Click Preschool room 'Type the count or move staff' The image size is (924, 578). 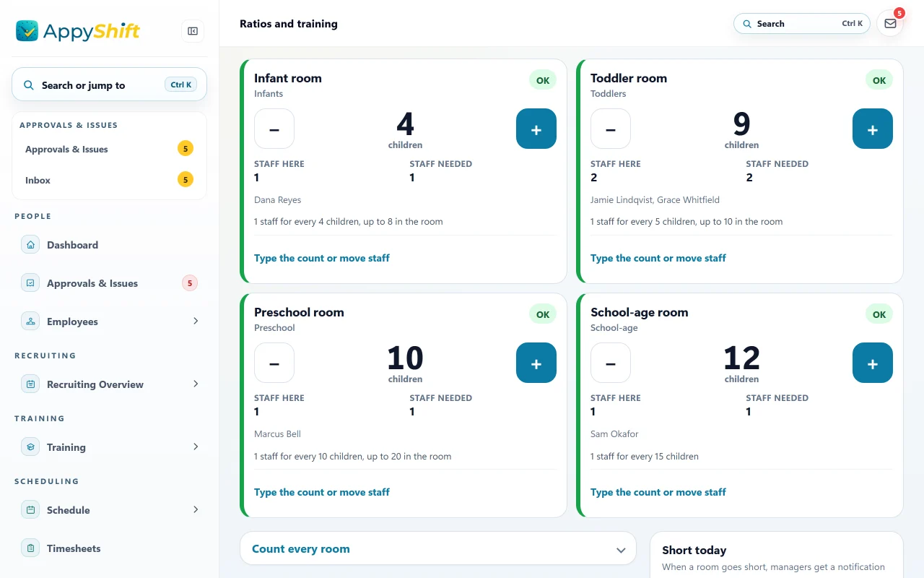tap(322, 492)
